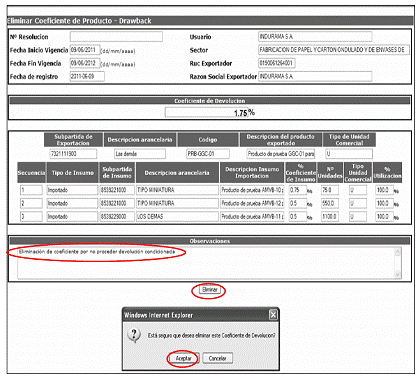
Task: Click the Codigo field PRB-GGC-01
Action: pyautogui.click(x=208, y=154)
